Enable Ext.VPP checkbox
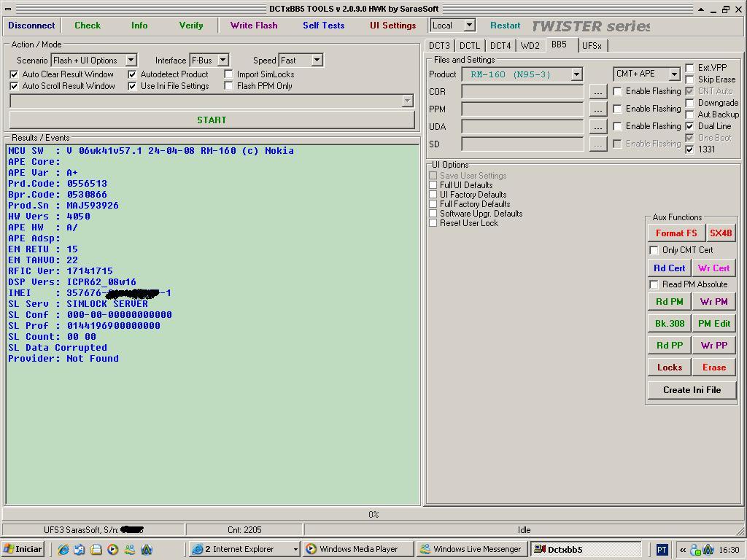Screen dimensions: 747x560 tap(689, 68)
